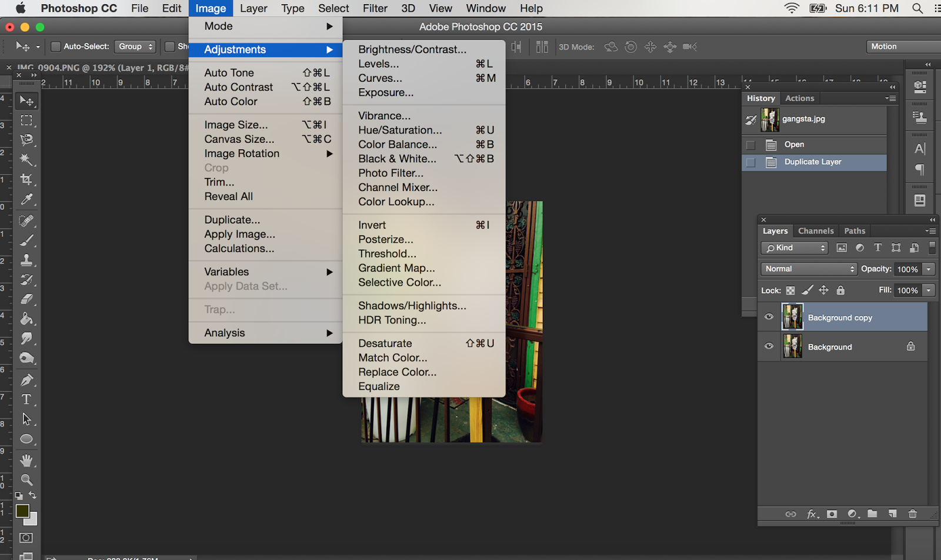The height and width of the screenshot is (560, 941).
Task: Hide the Background copy layer
Action: pos(769,317)
